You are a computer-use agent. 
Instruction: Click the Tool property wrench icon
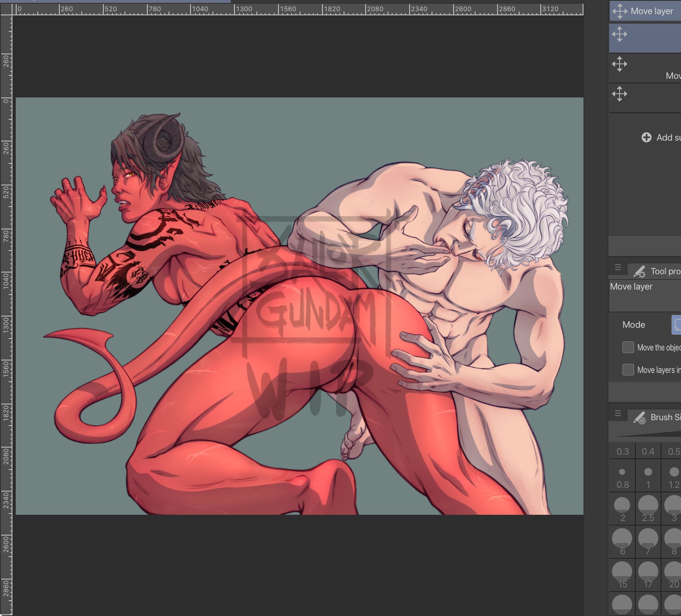tap(640, 272)
